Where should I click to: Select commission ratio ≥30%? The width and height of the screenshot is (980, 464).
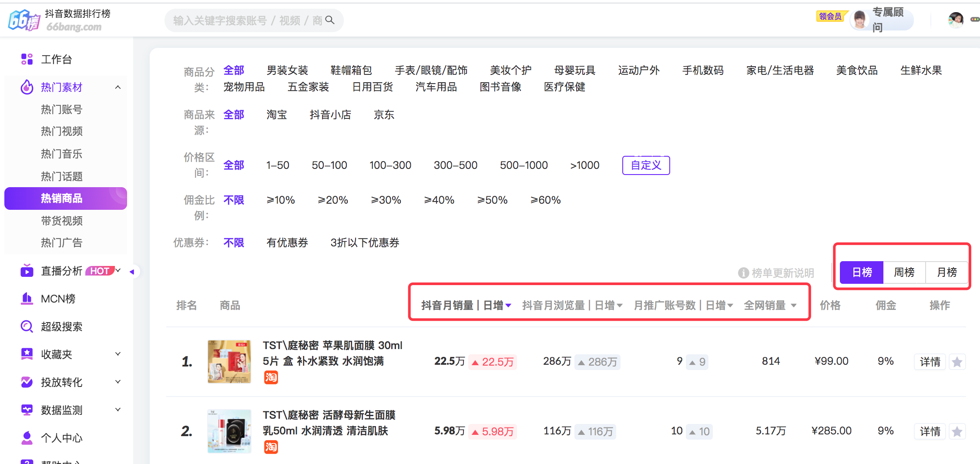click(386, 200)
